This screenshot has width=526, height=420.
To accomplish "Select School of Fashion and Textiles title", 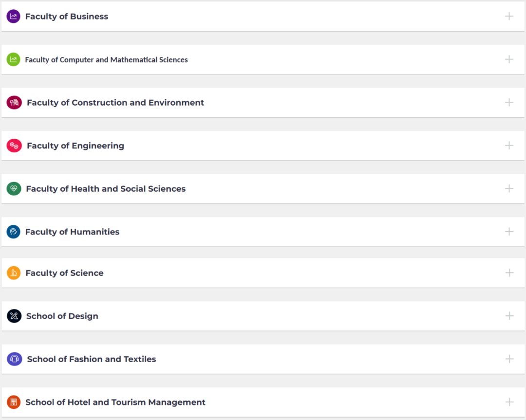I will pyautogui.click(x=92, y=359).
